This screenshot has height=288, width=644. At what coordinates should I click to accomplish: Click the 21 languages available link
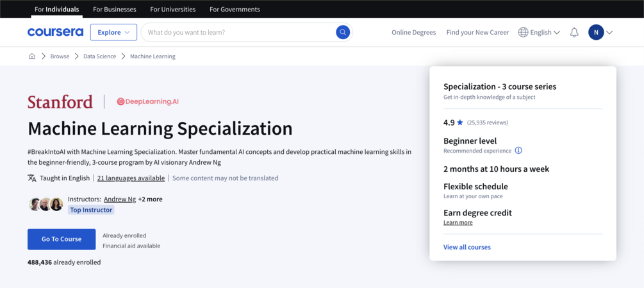(131, 178)
